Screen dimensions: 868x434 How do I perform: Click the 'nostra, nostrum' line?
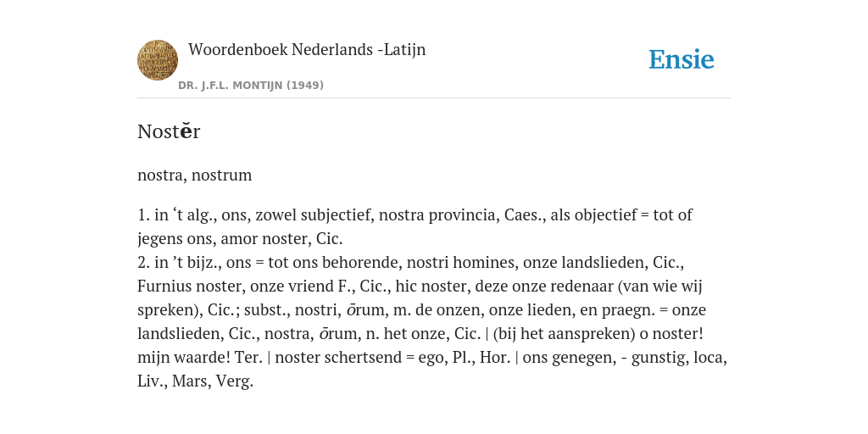coord(195,175)
